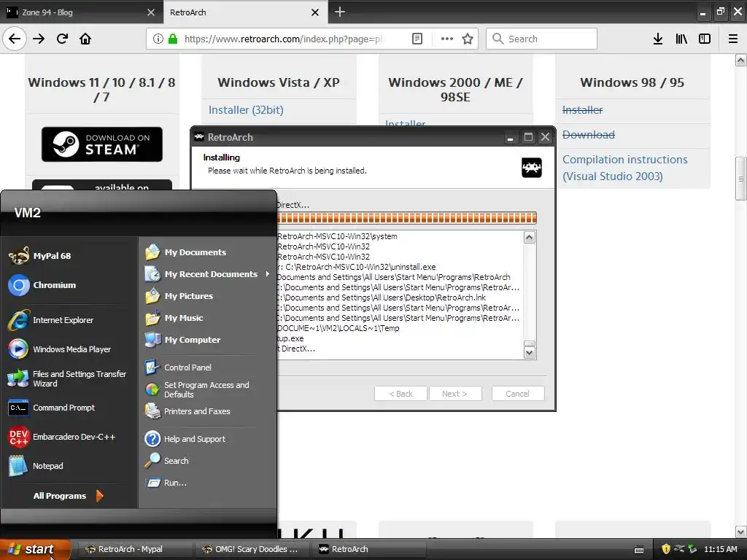
Task: Open the Windows 98 / 95 Download link
Action: click(x=589, y=135)
